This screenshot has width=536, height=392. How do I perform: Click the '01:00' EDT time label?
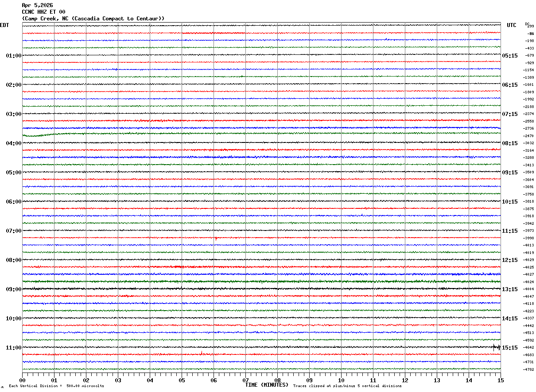click(14, 56)
